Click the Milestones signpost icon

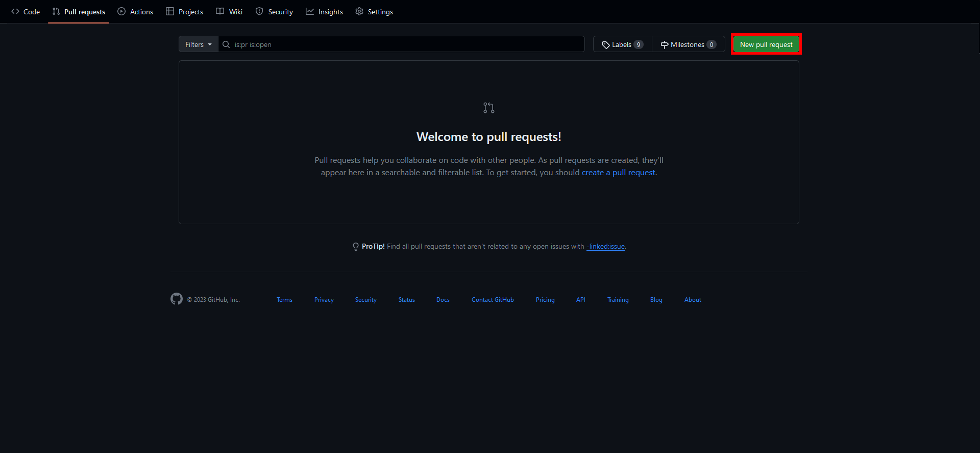pyautogui.click(x=664, y=45)
